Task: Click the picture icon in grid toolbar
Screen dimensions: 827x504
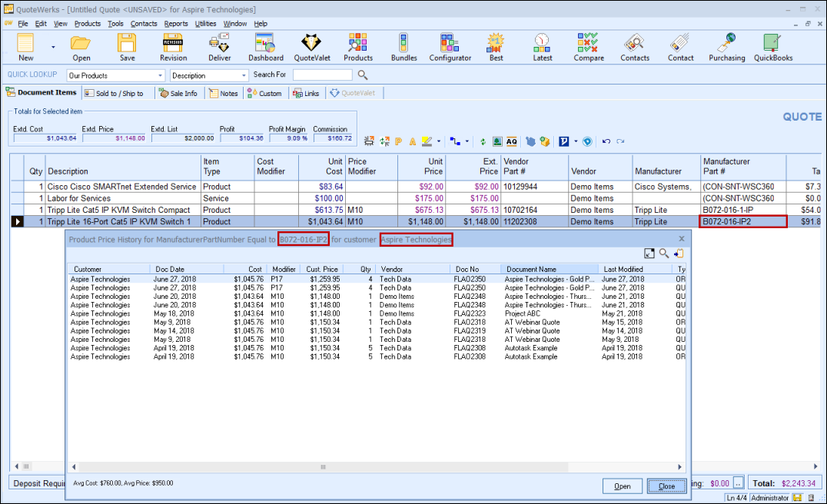Action: coord(497,141)
